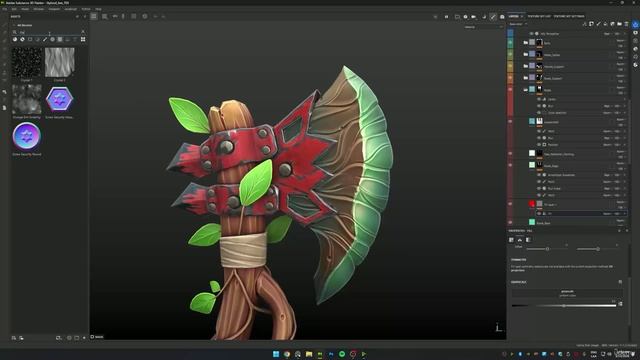Click the highlighted icon in top-left toolbar

(x=94, y=16)
